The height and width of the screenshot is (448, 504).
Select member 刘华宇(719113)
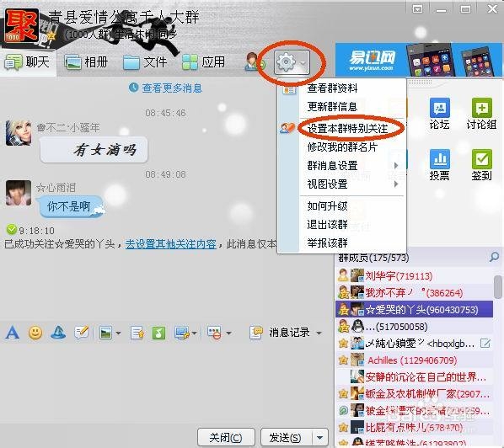415,276
